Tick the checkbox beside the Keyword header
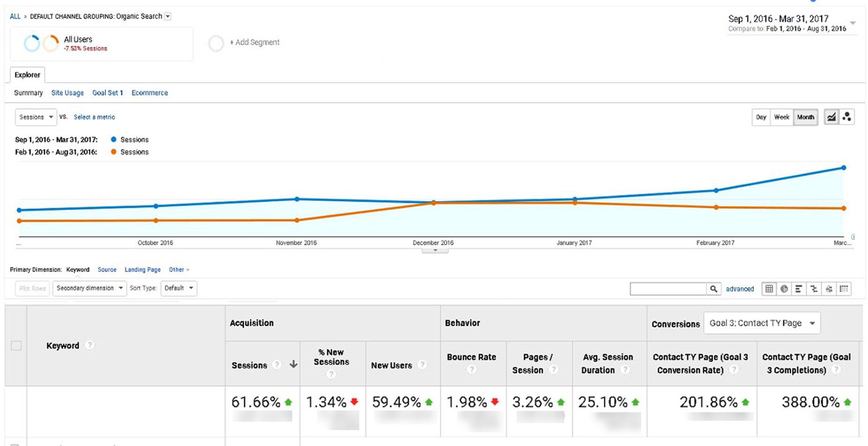Screen dimensions: 868x446 [x=16, y=346]
